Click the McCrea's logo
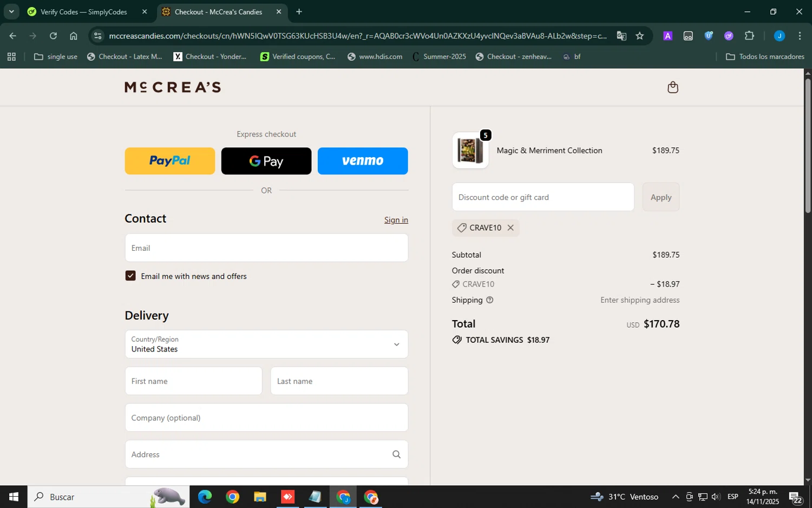The image size is (812, 508). tap(173, 87)
